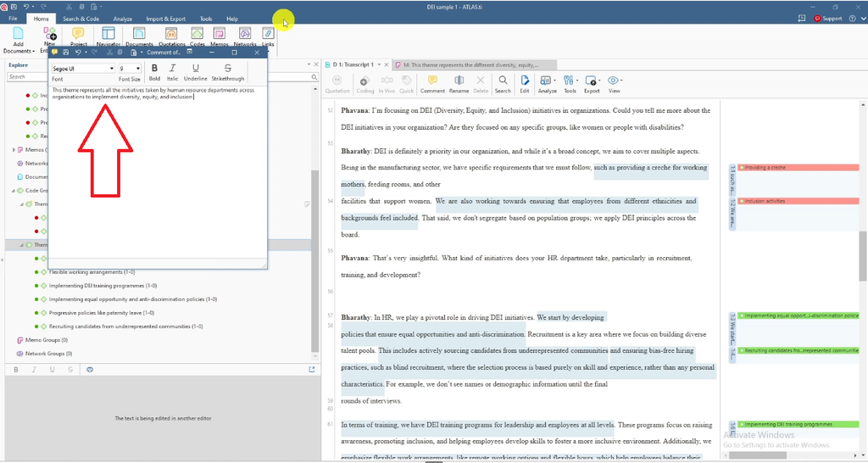
Task: Toggle strikethrough in the lower comment pane
Action: [x=70, y=370]
